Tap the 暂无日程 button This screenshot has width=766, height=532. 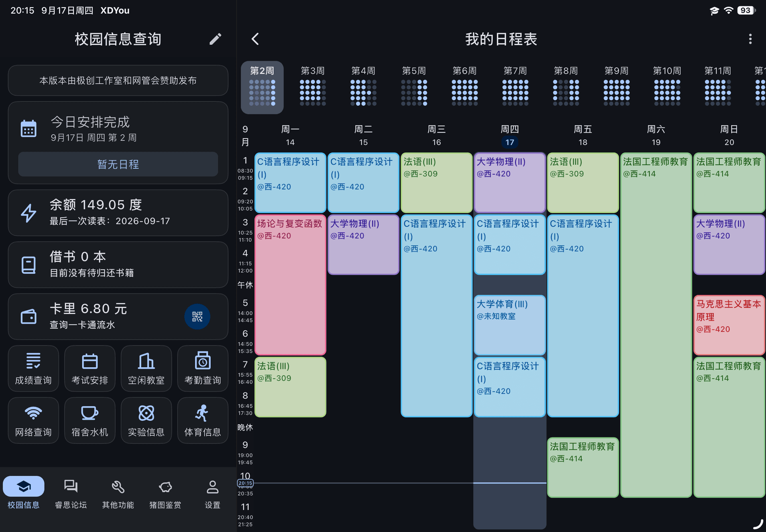click(118, 164)
